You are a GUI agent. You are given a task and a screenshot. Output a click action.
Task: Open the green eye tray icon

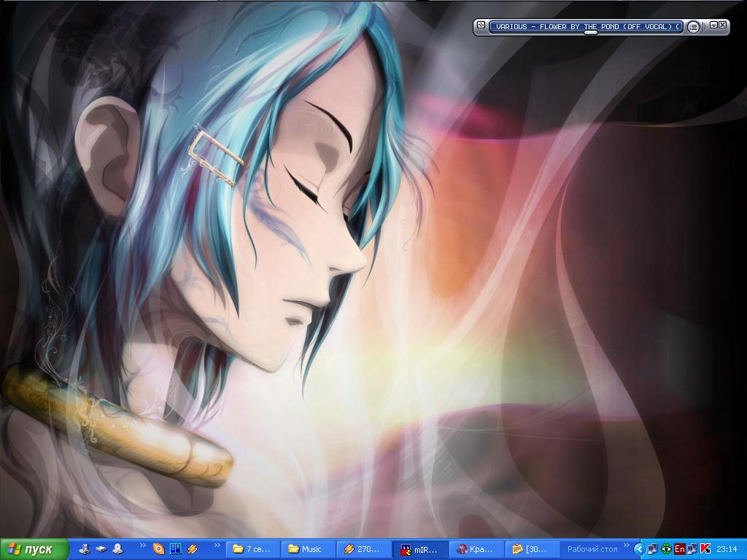666,549
